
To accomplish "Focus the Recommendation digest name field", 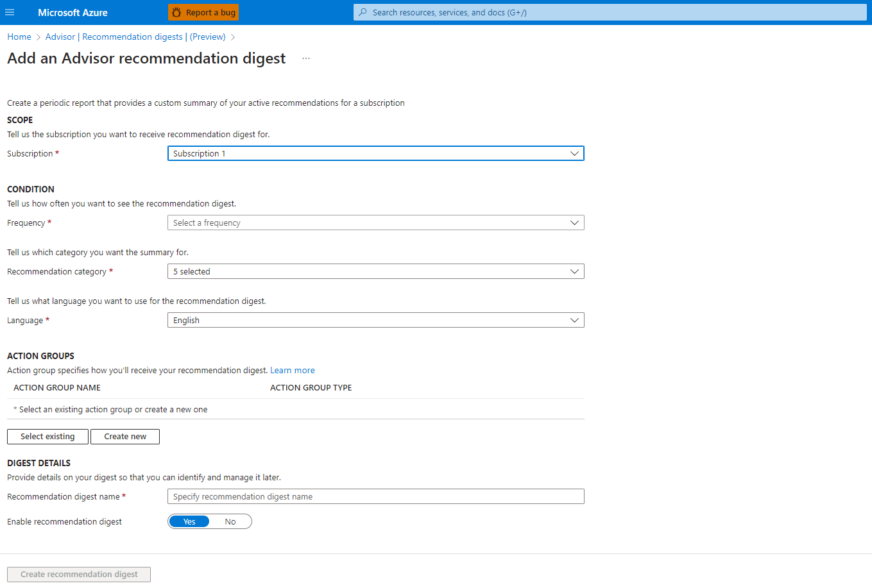I will [x=376, y=496].
